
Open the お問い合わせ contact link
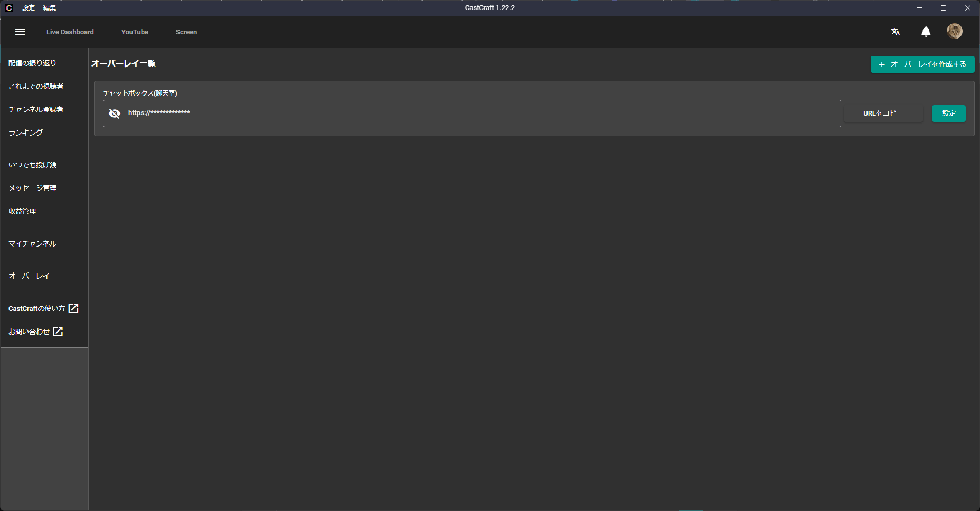coord(29,332)
